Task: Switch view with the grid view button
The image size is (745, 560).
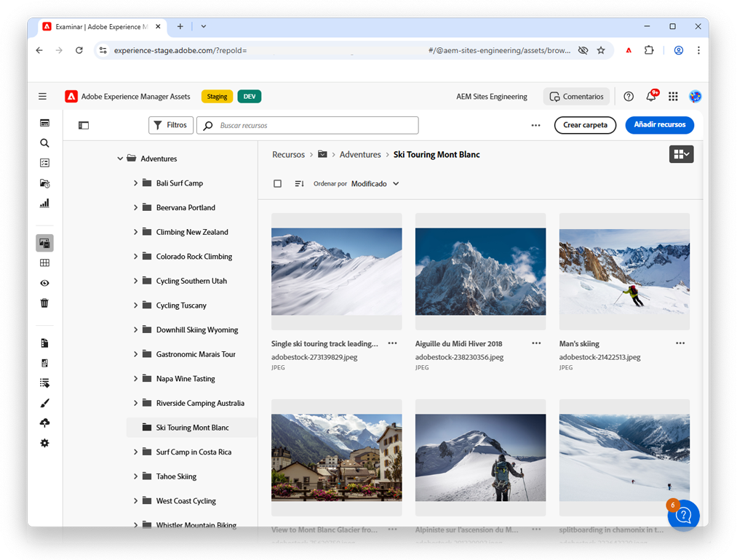Action: point(681,154)
